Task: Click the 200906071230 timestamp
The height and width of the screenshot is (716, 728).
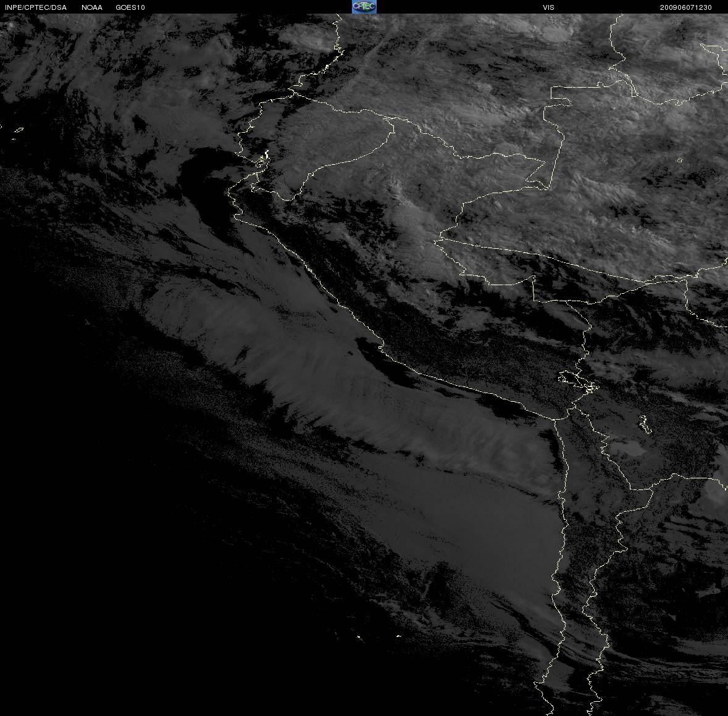Action: tap(686, 7)
